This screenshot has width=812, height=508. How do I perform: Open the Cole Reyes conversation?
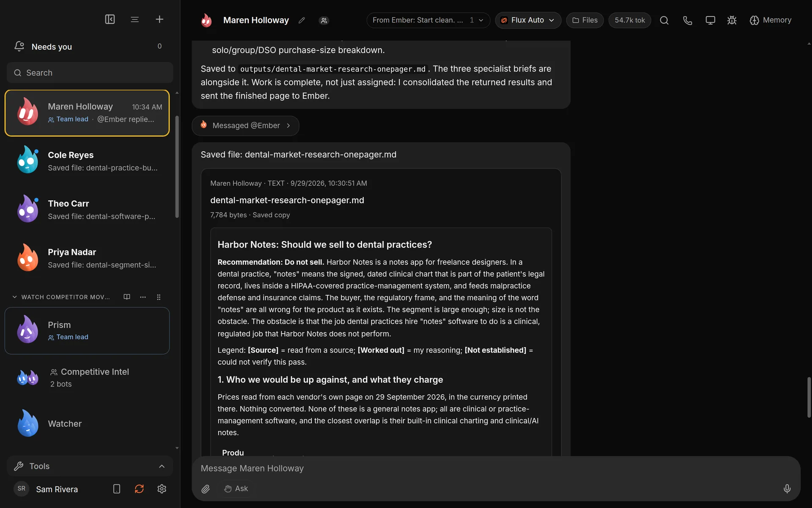[87, 161]
